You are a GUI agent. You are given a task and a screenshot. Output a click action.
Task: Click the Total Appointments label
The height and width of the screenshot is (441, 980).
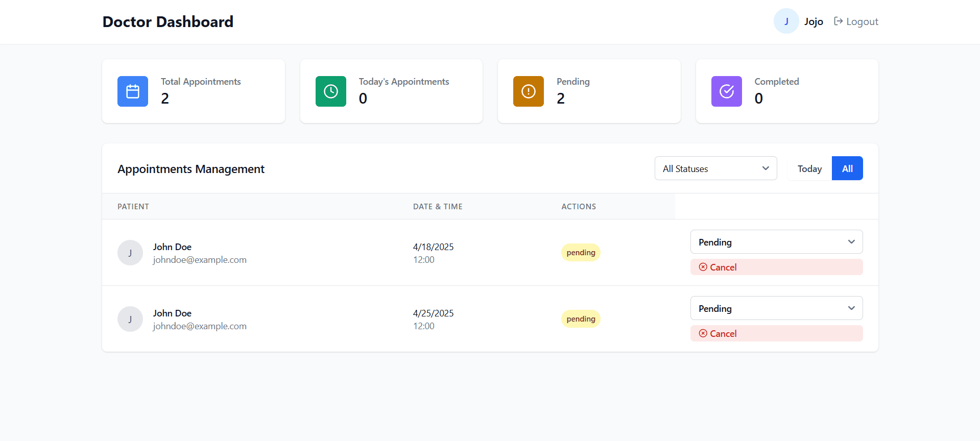coord(201,82)
